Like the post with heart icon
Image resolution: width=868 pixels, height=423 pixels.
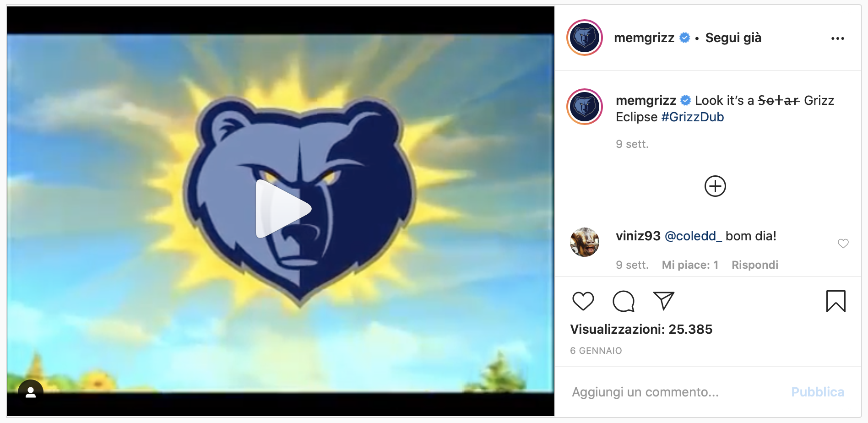point(583,301)
